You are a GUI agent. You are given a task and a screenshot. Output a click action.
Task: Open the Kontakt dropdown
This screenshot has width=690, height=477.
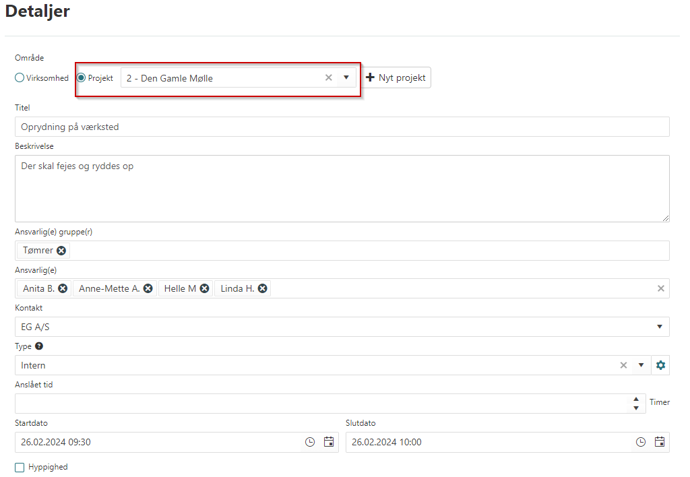click(660, 327)
